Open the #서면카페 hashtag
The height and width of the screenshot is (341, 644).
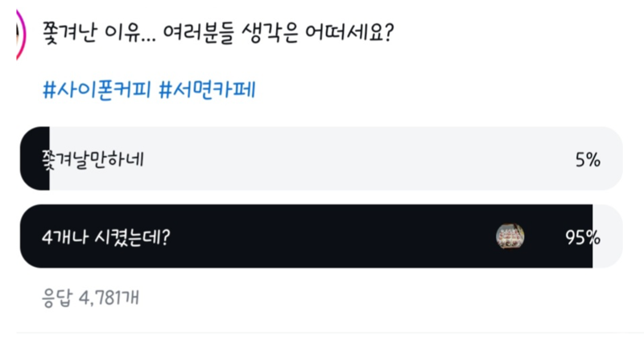[x=208, y=89]
